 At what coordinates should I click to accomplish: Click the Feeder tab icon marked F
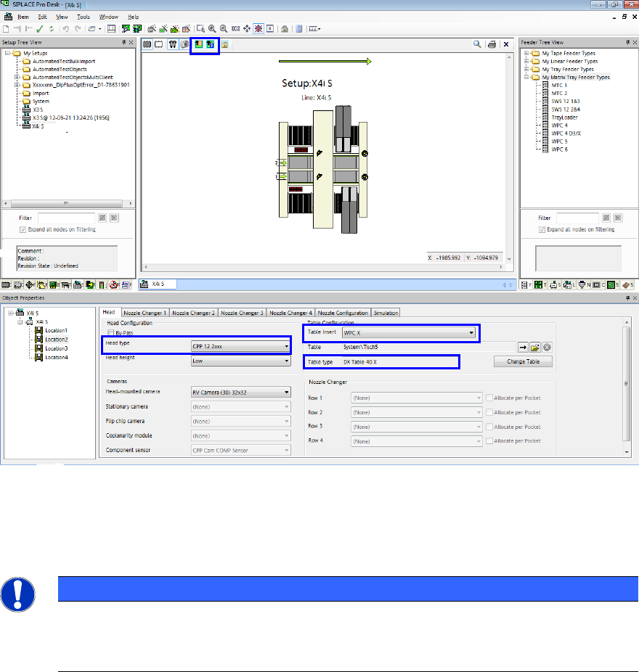click(x=526, y=285)
